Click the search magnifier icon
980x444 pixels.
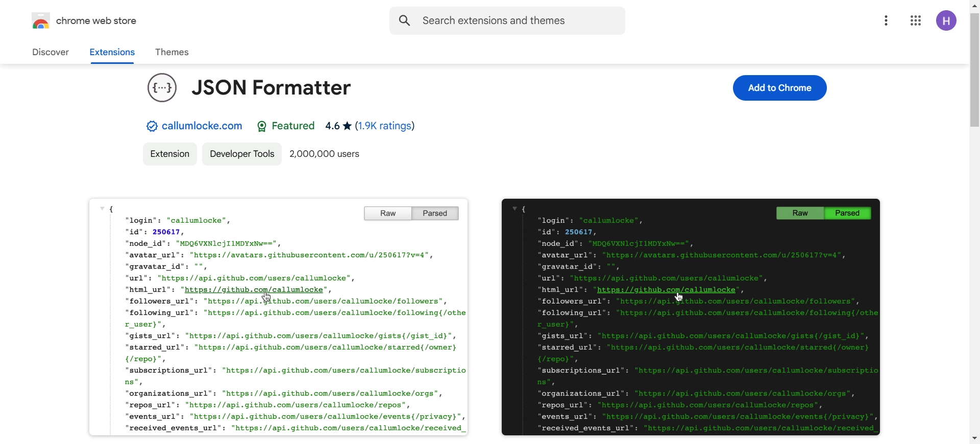click(405, 21)
